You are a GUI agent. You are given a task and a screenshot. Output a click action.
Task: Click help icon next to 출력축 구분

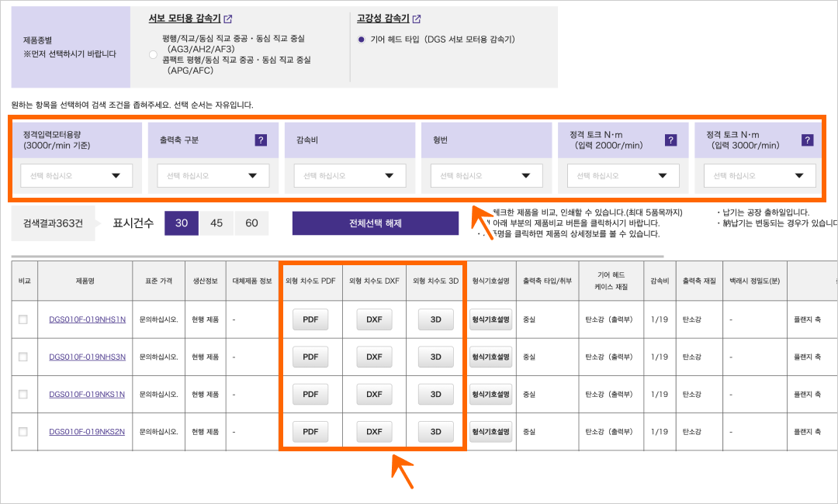click(x=261, y=140)
